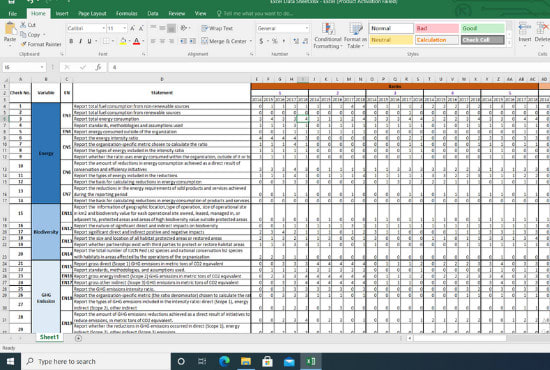Screen dimensions: 550x370
Task: Open the General number format dropdown
Action: (307, 28)
